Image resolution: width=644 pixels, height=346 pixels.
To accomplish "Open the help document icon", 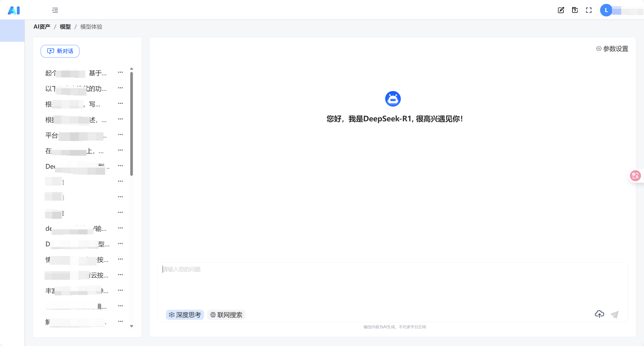I will (x=575, y=10).
